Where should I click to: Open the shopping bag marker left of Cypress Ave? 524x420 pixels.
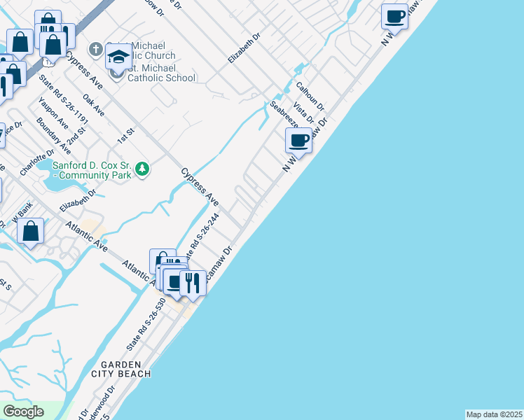(x=53, y=45)
